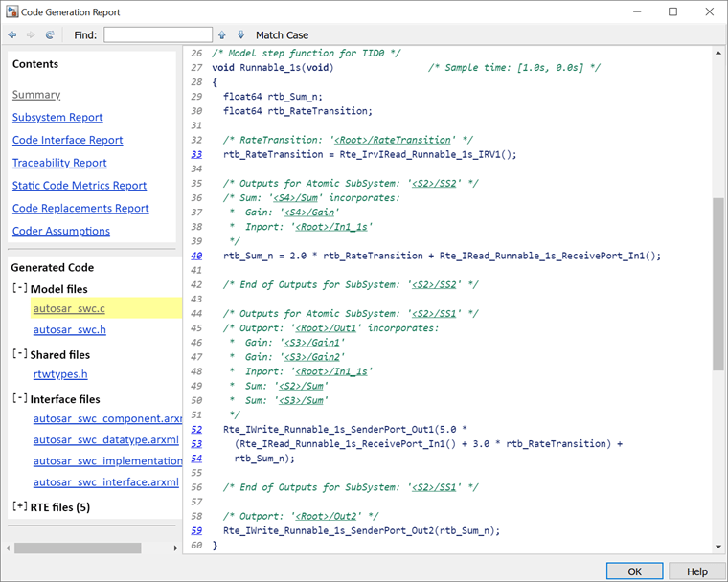Screen dimensions: 728x582
Task: Click the 'void Runnable_1s(void)' code line
Action: tap(273, 68)
